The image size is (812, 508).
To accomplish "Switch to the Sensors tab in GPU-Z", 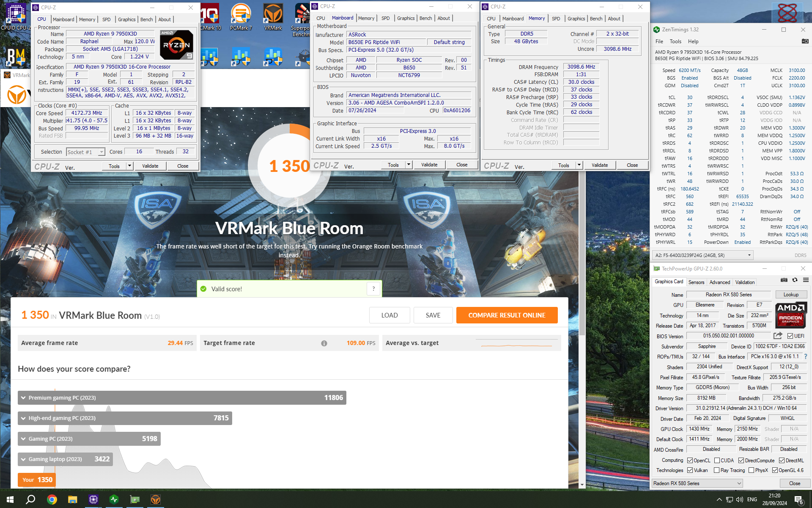I will [696, 282].
